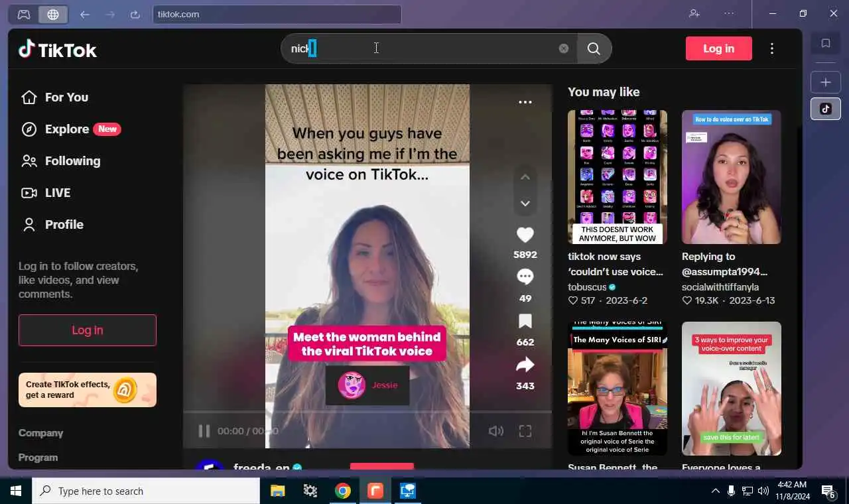
Task: Enter fullscreen video mode
Action: (525, 431)
